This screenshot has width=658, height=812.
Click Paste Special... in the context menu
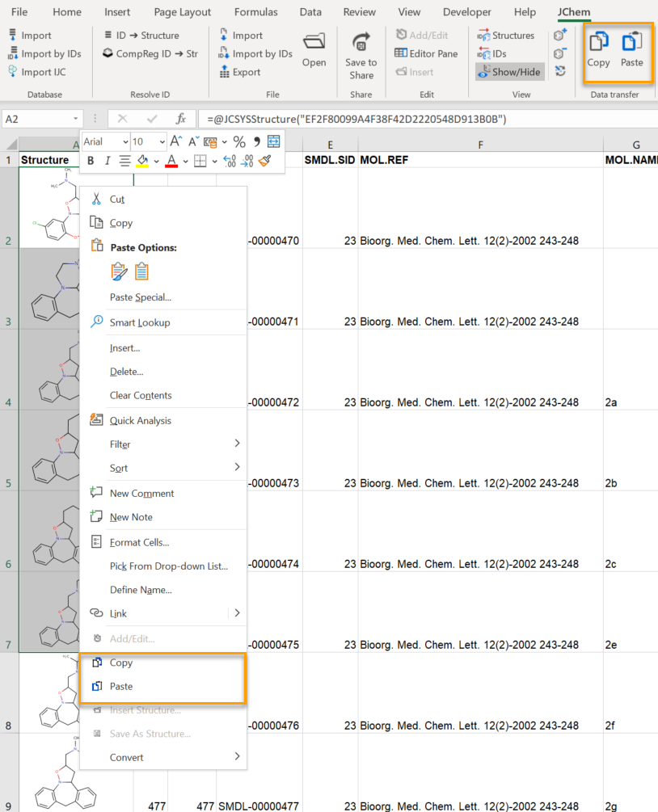tap(140, 297)
